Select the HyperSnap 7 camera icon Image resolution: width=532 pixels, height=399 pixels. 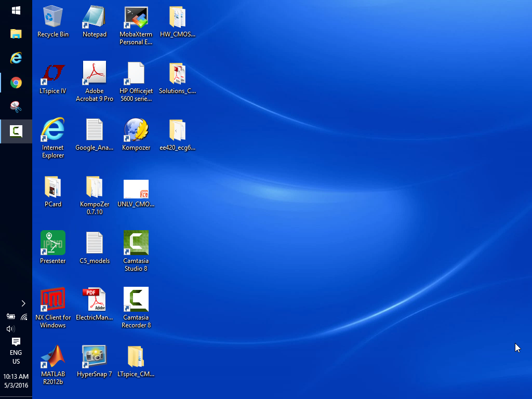coord(95,357)
